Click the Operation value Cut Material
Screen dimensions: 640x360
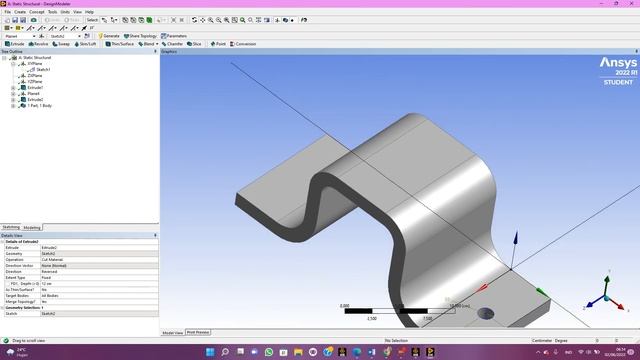[99, 260]
